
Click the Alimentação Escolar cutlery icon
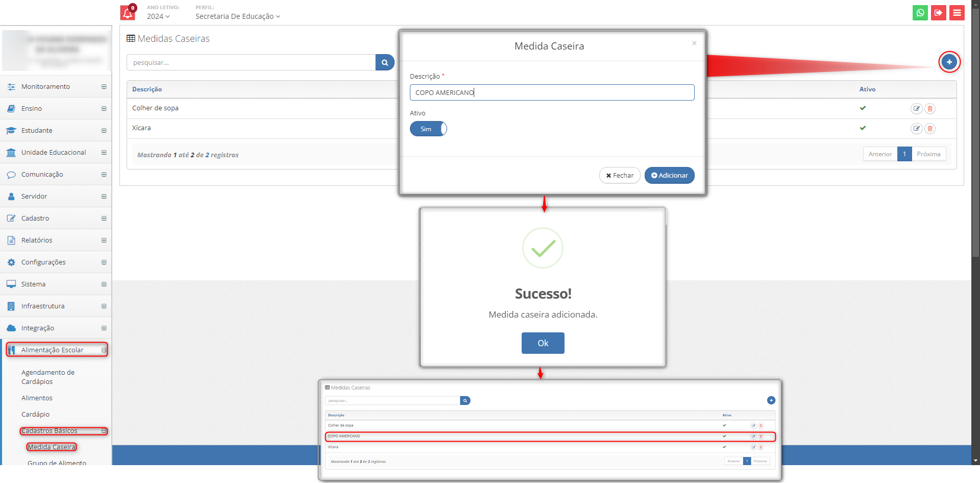click(x=11, y=350)
